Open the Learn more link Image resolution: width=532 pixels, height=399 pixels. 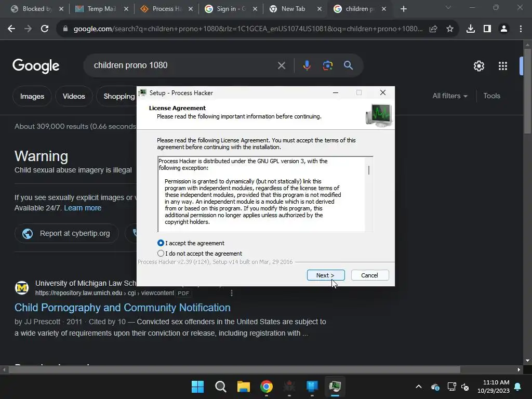(83, 208)
